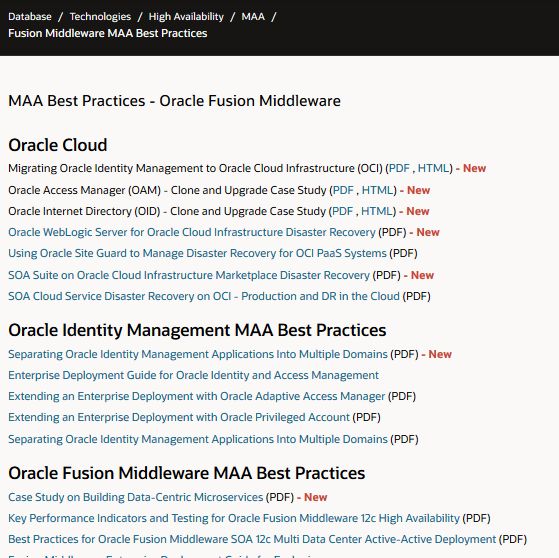Open HTML for Oracle Access Manager case study
This screenshot has width=559, height=558.
point(377,190)
